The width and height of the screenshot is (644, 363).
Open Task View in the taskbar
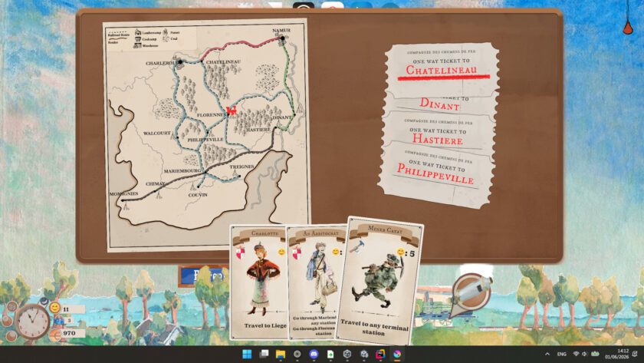click(x=264, y=354)
